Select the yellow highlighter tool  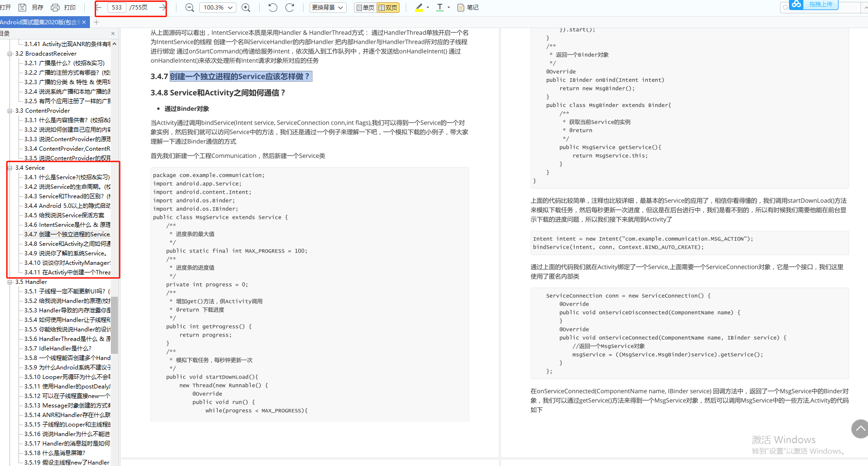419,8
